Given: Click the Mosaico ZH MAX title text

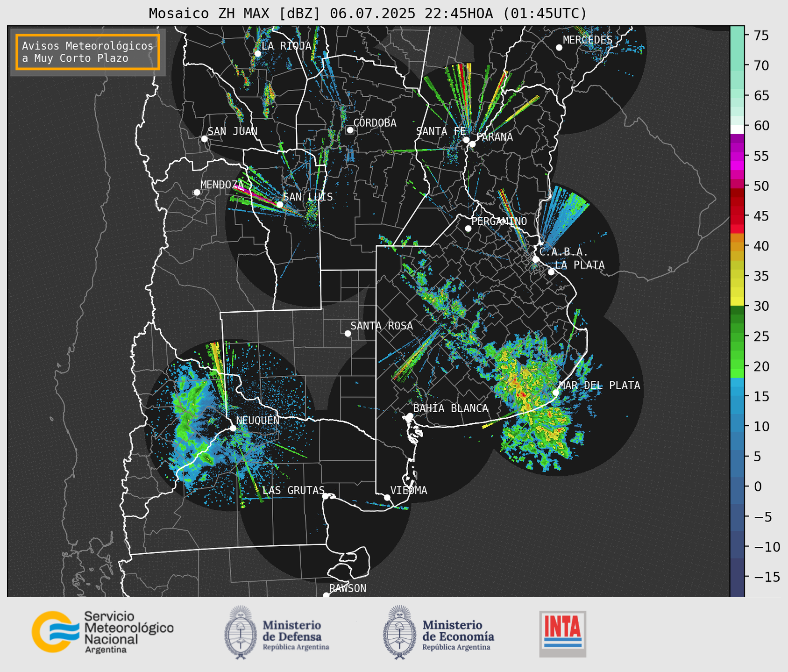Looking at the screenshot, I should point(368,14).
